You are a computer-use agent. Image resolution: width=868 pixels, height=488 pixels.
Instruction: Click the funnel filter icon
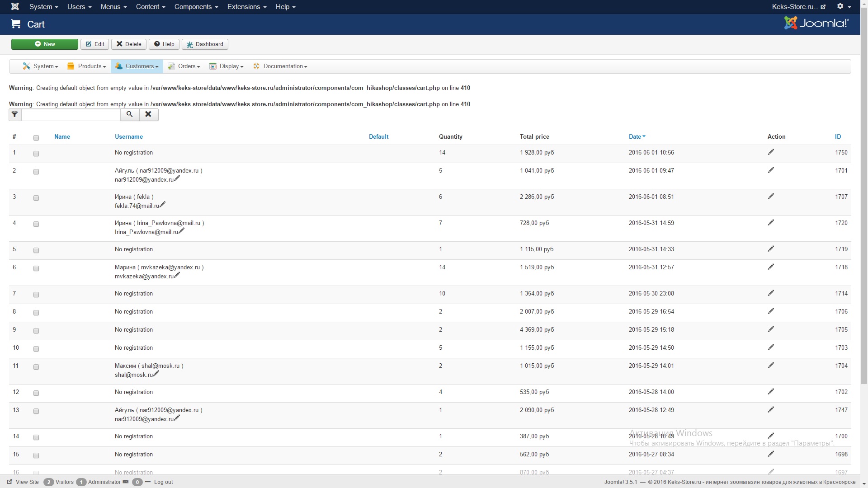(x=15, y=114)
